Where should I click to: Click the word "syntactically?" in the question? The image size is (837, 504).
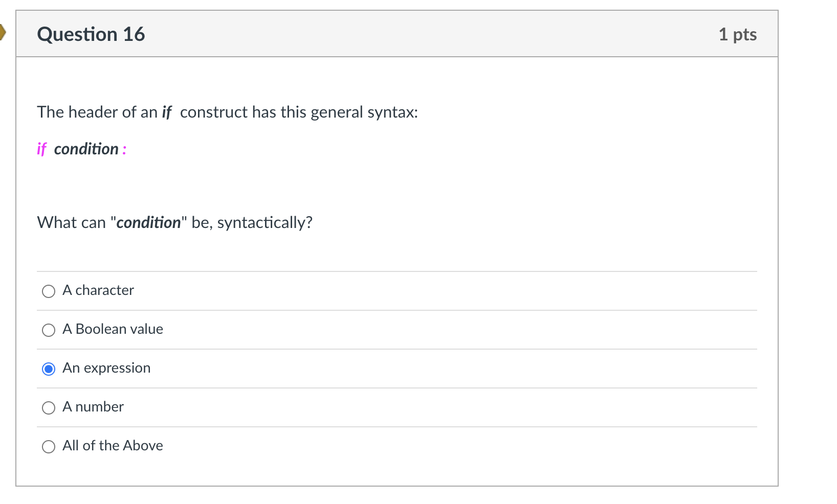click(265, 223)
